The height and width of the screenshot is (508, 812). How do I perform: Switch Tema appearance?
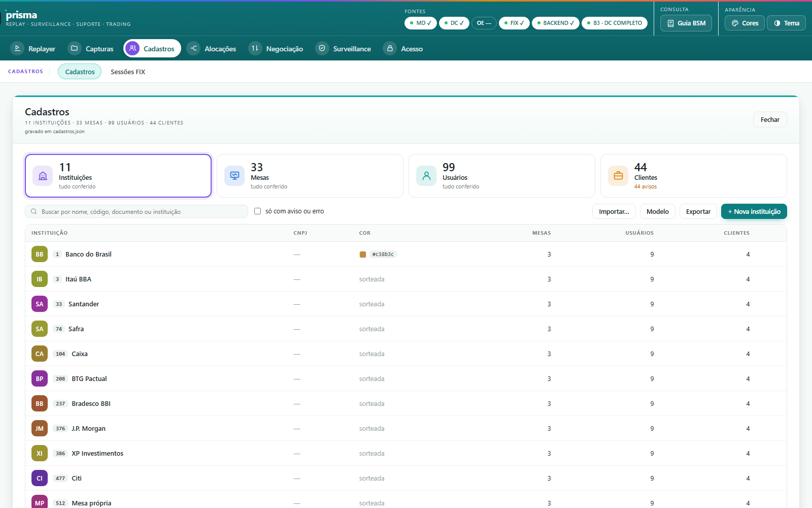coord(786,23)
